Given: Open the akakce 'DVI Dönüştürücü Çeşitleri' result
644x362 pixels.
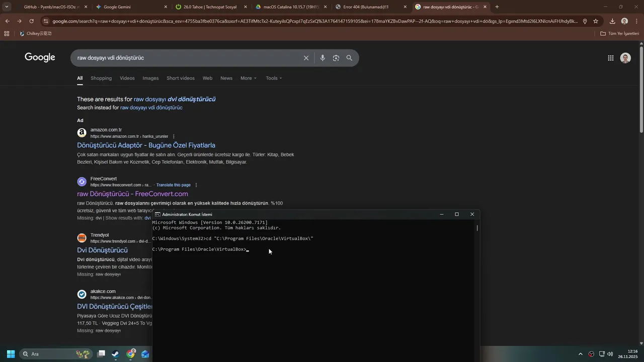Looking at the screenshot, I should click(x=115, y=306).
